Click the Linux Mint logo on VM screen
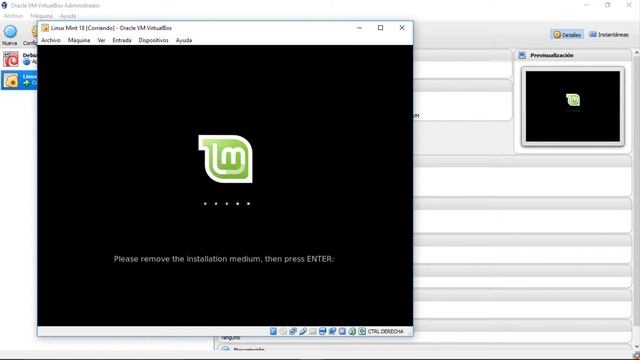Image resolution: width=640 pixels, height=360 pixels. [x=225, y=159]
